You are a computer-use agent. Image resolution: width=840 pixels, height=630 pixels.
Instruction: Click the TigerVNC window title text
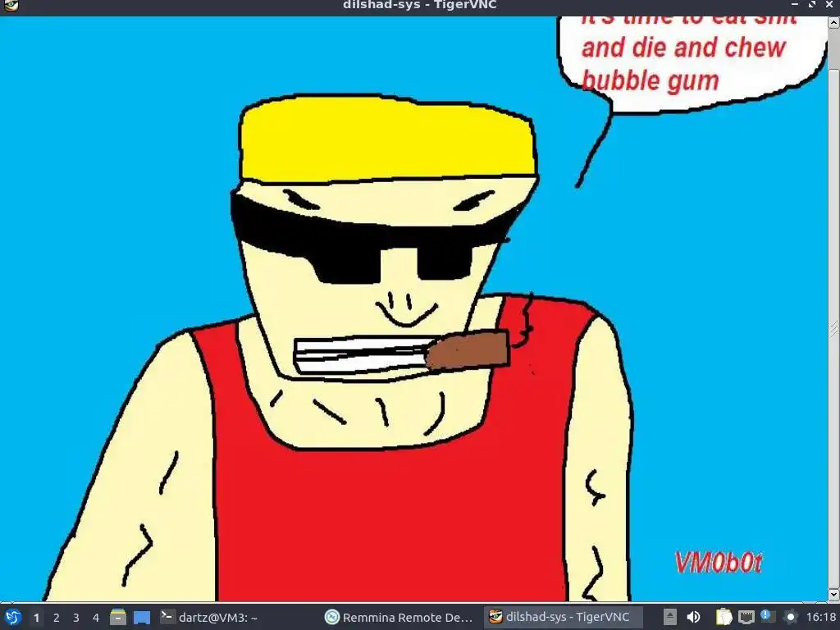(x=419, y=5)
